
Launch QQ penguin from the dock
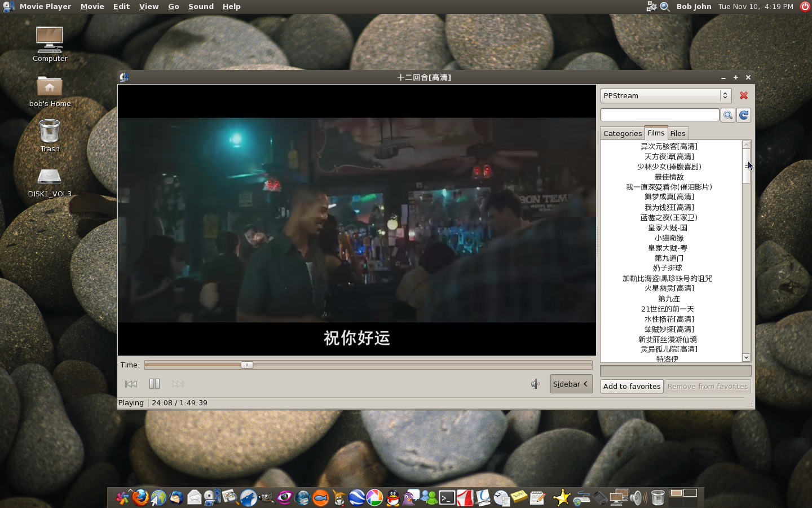392,497
